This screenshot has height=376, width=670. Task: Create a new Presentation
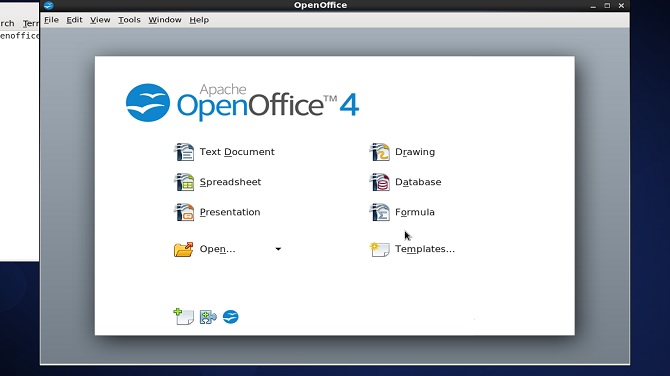pos(230,212)
